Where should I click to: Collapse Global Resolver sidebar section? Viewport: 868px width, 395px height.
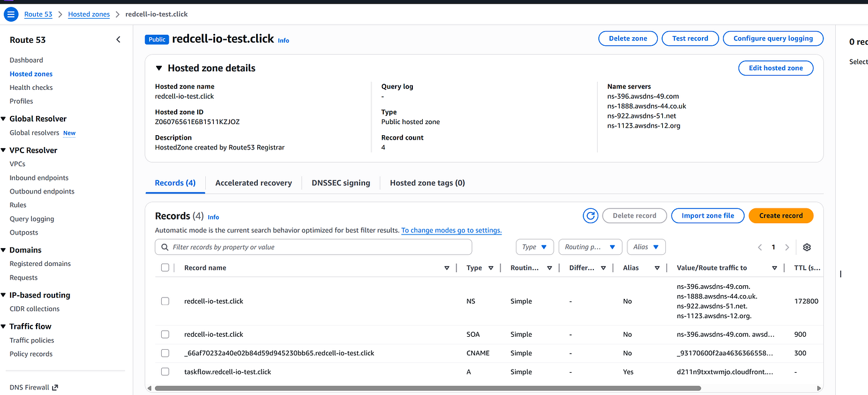(x=4, y=119)
